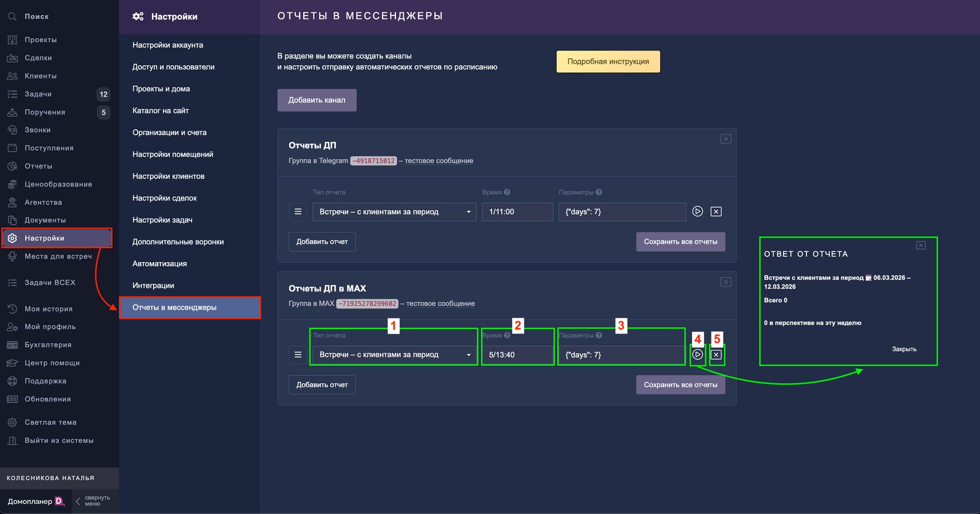This screenshot has height=514, width=980.
Task: Click the search field labeled Поиск
Action: pyautogui.click(x=37, y=16)
